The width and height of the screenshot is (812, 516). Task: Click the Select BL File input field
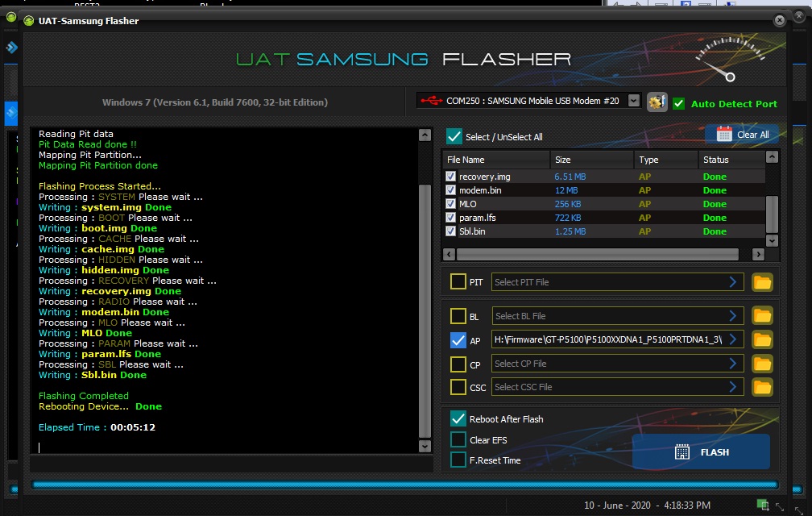tap(608, 316)
